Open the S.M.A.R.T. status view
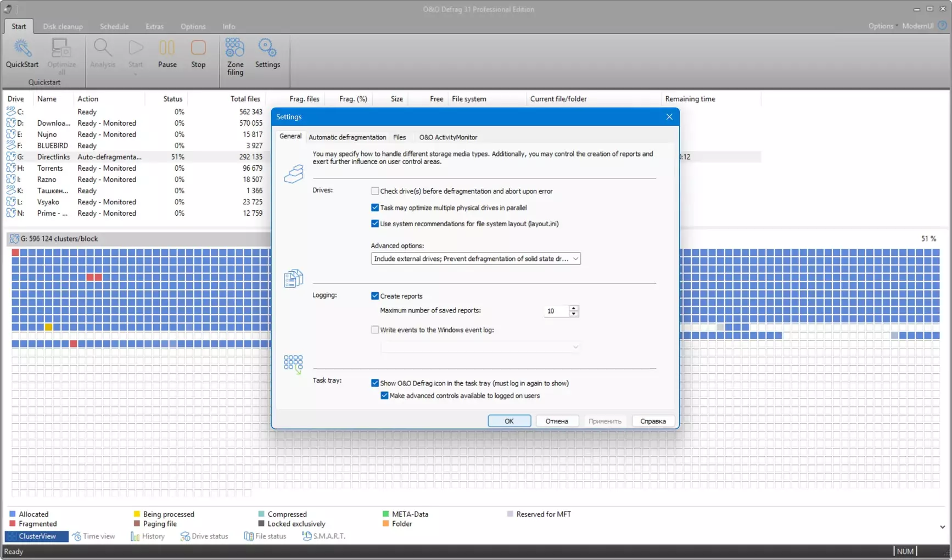Screen dimensions: 952x560 [x=324, y=536]
